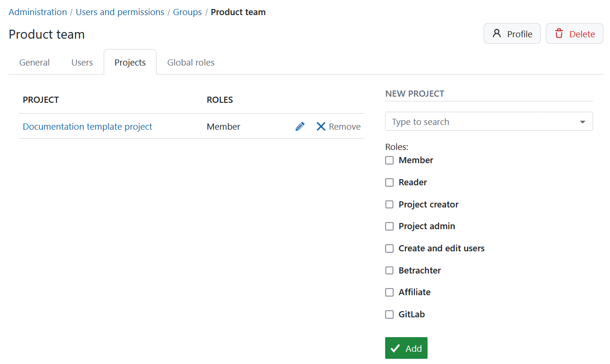Enable the GitLab role checkbox
Screen dimensions: 610x364
pos(389,314)
